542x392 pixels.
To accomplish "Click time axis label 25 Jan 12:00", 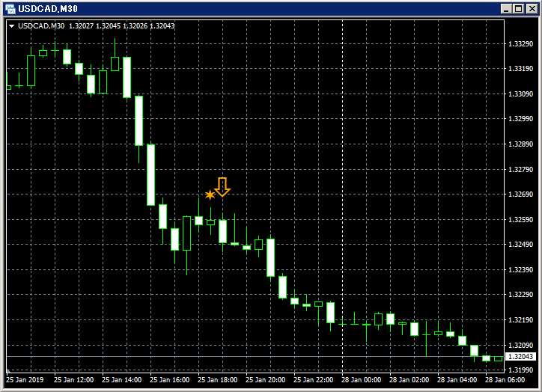I will click(73, 380).
